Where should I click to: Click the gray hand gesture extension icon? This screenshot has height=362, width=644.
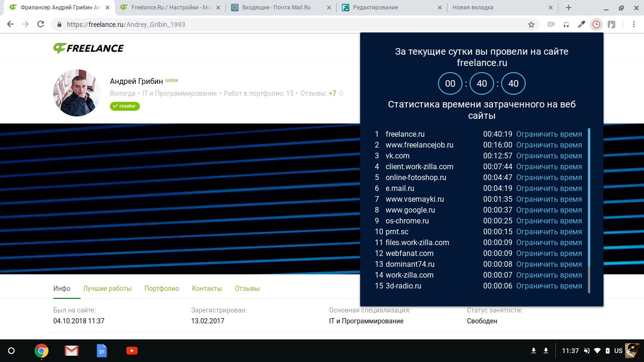tap(611, 25)
